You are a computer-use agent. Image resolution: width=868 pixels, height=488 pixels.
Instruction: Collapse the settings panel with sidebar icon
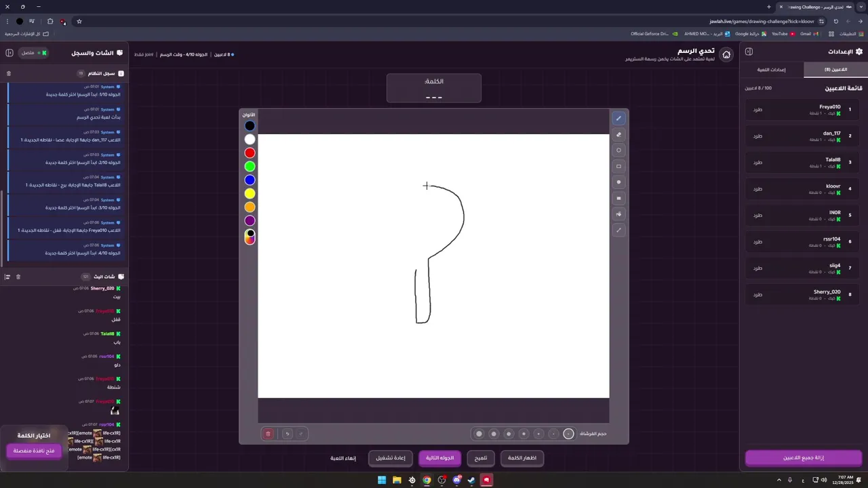coord(749,52)
